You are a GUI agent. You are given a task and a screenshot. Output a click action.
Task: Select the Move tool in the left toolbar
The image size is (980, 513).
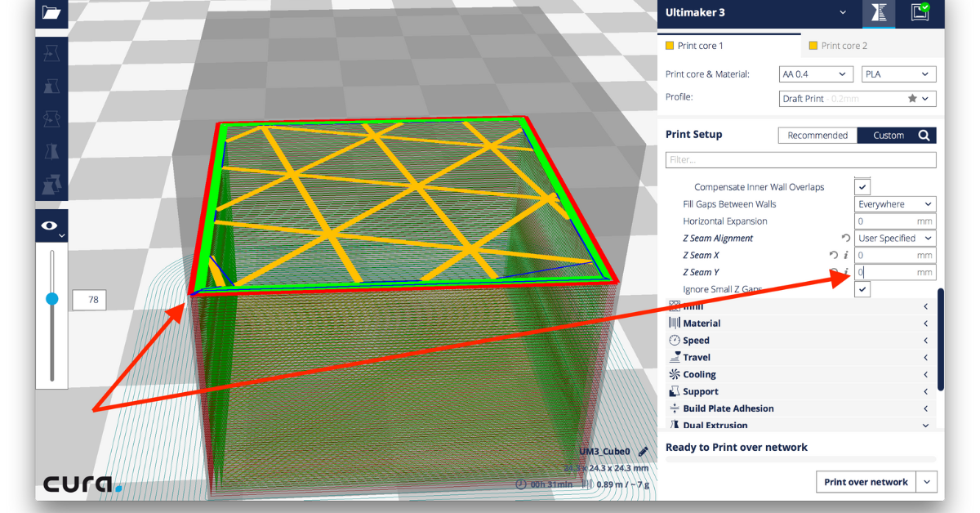pos(51,52)
